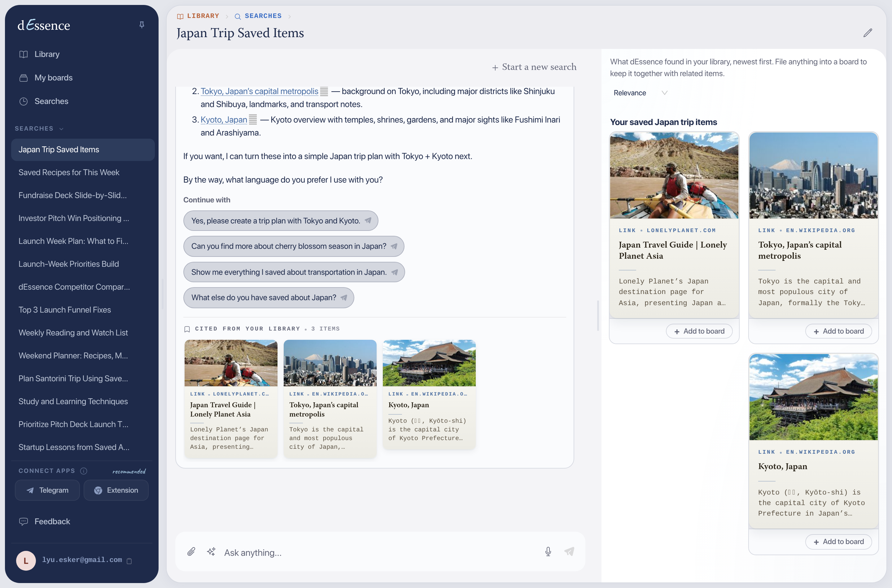Click the sparkle AI icon in input bar
892x588 pixels.
tap(211, 551)
